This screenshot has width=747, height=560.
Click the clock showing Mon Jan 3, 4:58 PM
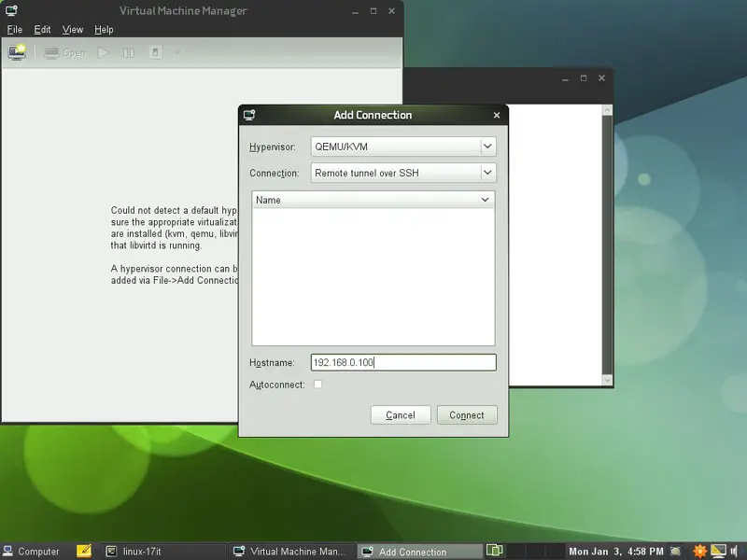coord(616,552)
